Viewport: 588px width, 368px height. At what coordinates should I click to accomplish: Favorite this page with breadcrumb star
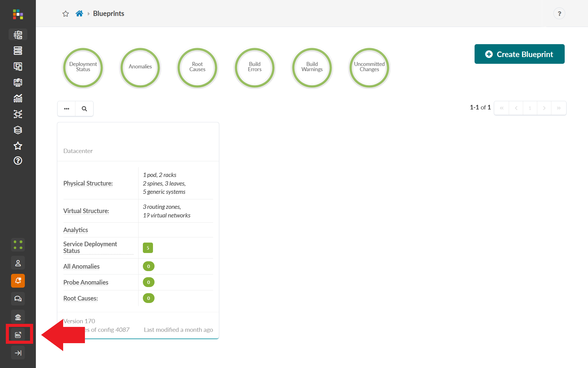click(66, 13)
